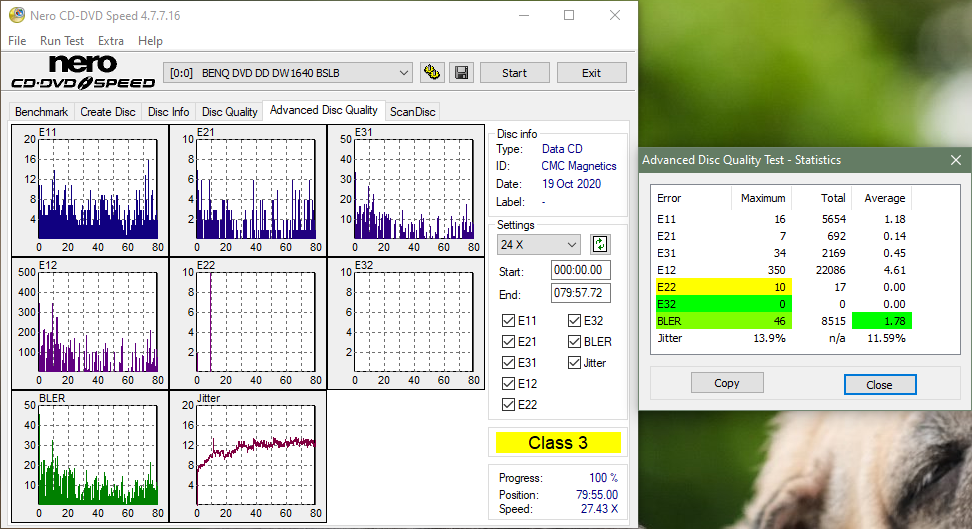Click the E32 row in statistics table

point(785,305)
